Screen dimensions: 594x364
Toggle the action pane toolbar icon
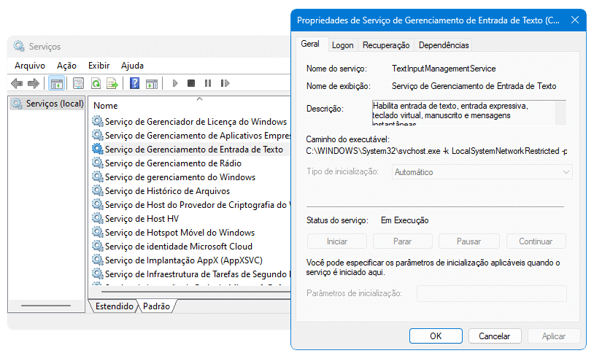pos(152,84)
